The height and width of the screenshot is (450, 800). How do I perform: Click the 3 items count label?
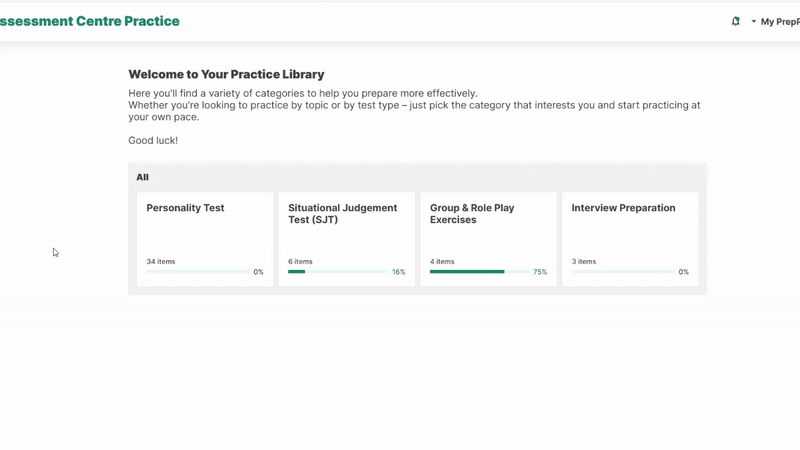point(584,262)
